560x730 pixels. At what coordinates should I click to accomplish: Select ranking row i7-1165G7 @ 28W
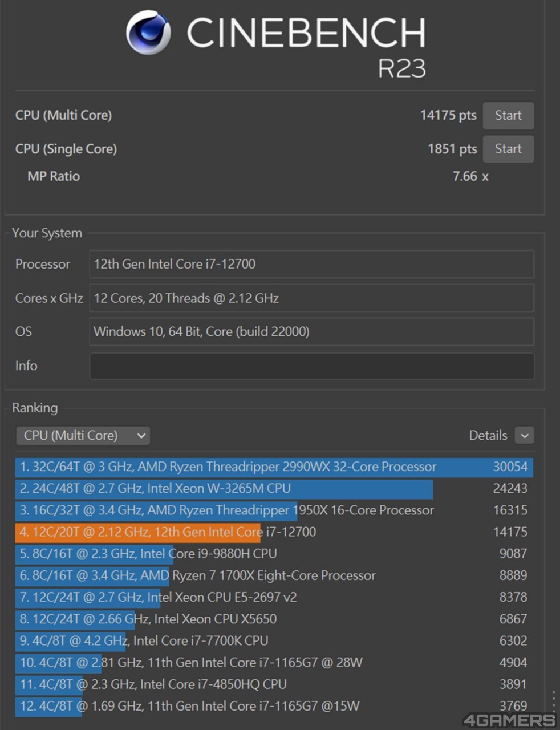274,662
